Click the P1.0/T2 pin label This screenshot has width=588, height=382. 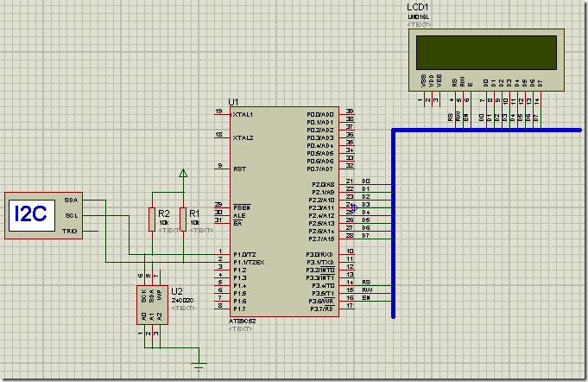[x=244, y=254]
